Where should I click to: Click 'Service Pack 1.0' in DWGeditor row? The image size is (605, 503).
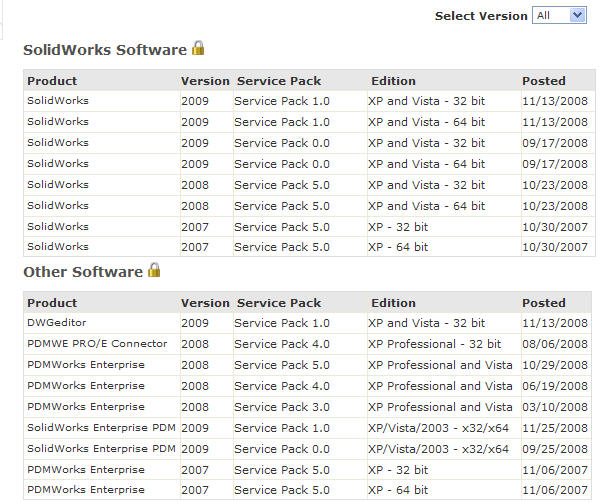point(282,323)
